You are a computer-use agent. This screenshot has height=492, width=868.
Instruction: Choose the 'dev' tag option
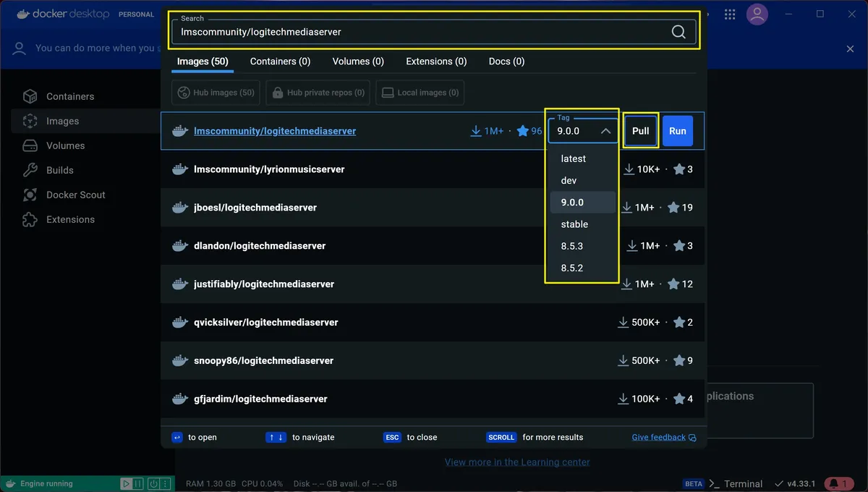click(x=583, y=180)
